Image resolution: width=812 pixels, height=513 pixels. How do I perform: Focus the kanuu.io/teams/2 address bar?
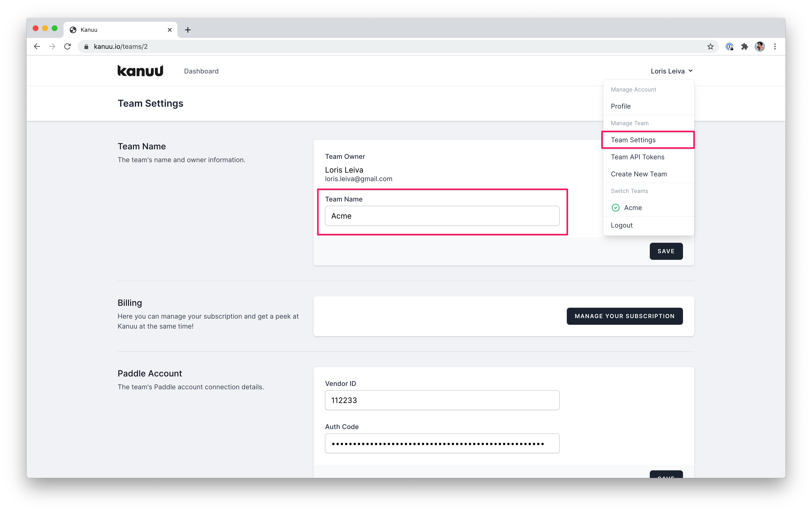398,46
